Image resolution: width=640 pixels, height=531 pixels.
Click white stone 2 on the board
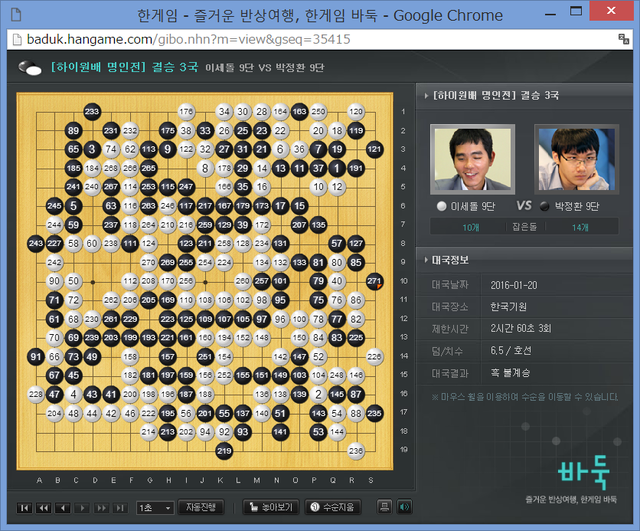318,394
